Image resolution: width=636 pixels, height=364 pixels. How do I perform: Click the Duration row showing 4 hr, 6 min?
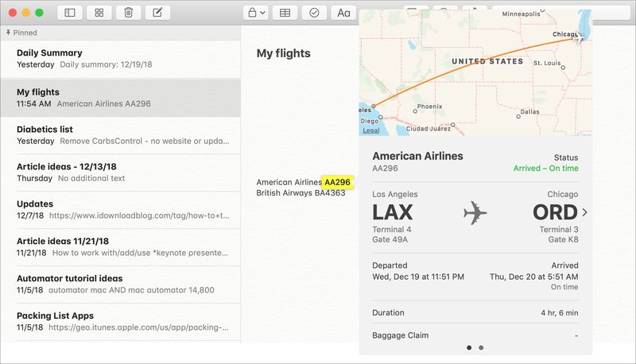(475, 312)
